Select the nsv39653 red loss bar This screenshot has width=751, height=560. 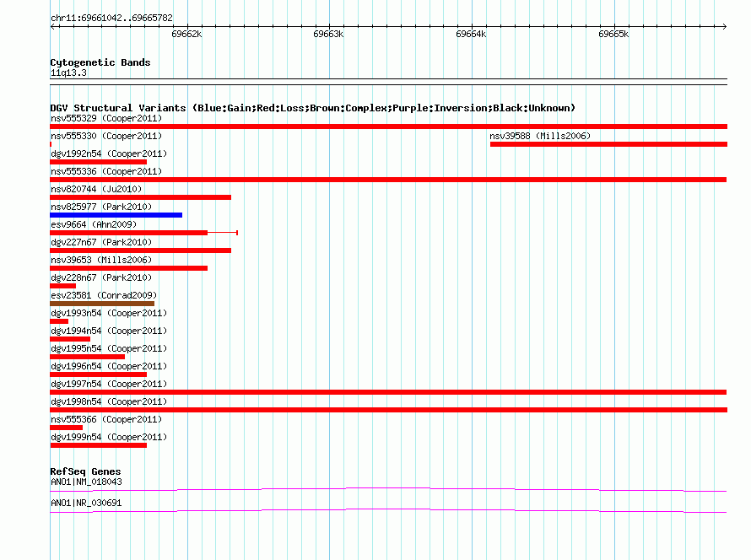129,268
